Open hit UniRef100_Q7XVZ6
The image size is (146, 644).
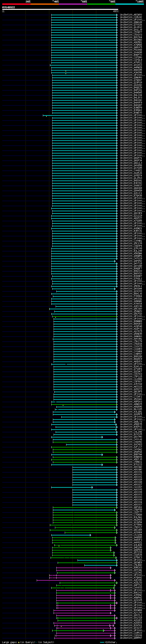(x=131, y=25)
